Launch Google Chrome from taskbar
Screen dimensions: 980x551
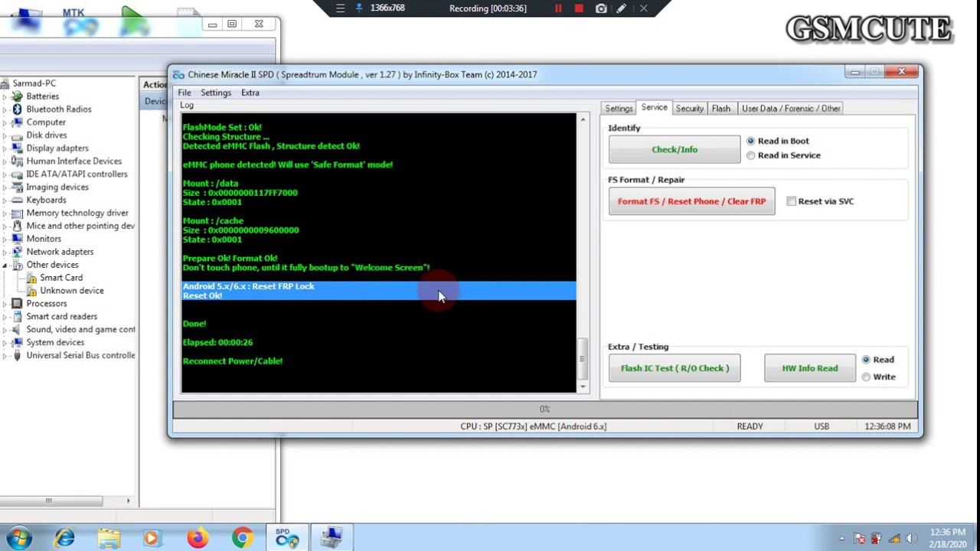click(242, 538)
